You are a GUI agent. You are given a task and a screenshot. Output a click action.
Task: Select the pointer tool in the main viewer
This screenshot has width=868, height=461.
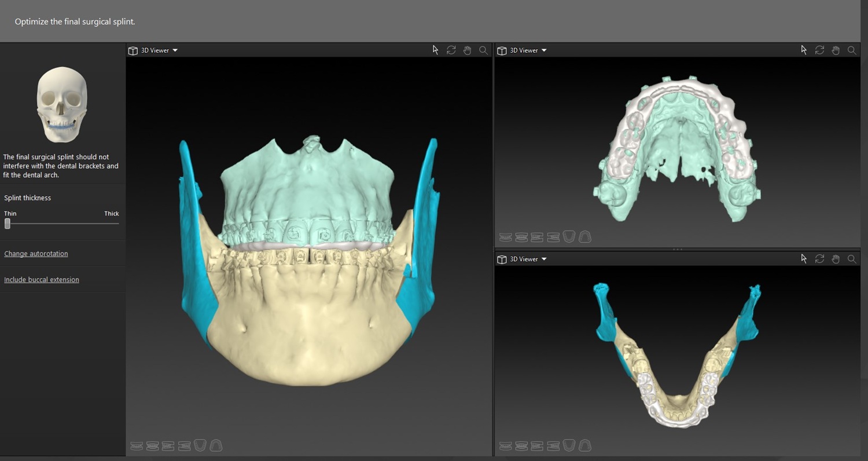[435, 50]
